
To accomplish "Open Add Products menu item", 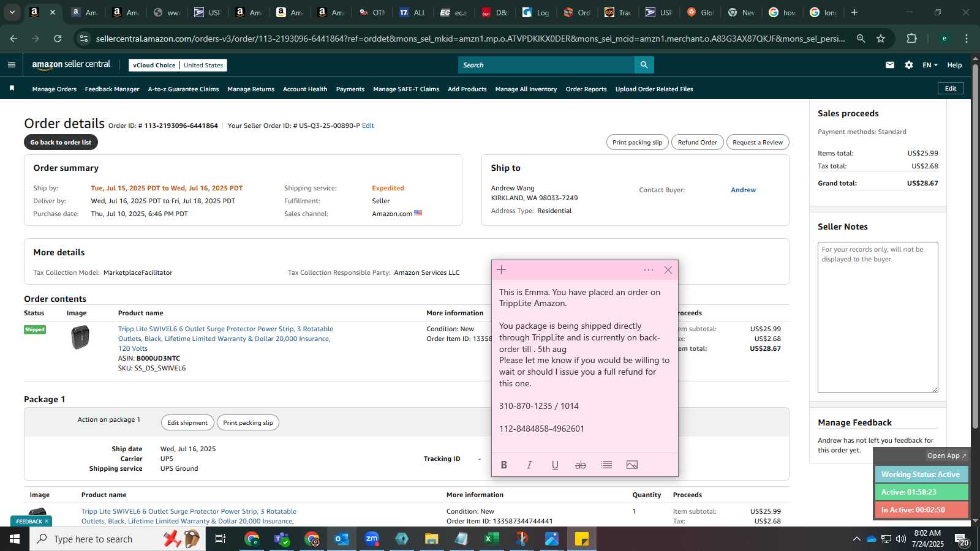I will click(467, 89).
